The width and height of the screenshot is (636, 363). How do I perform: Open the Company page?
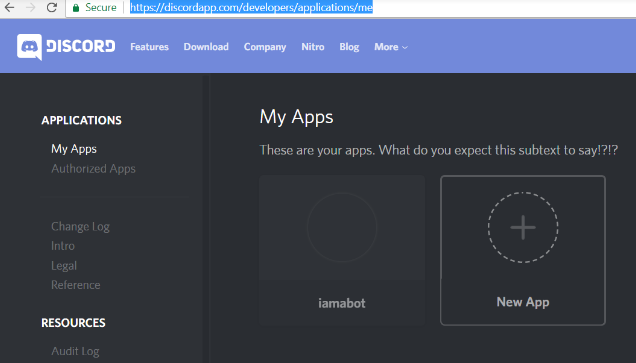[x=265, y=47]
